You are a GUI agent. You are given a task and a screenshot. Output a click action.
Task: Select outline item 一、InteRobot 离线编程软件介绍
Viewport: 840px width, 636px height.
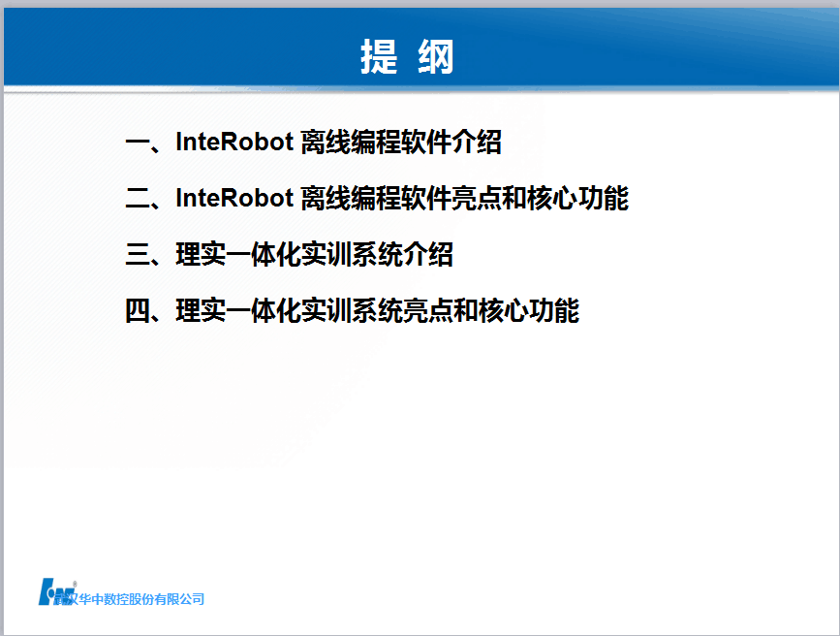click(x=313, y=143)
